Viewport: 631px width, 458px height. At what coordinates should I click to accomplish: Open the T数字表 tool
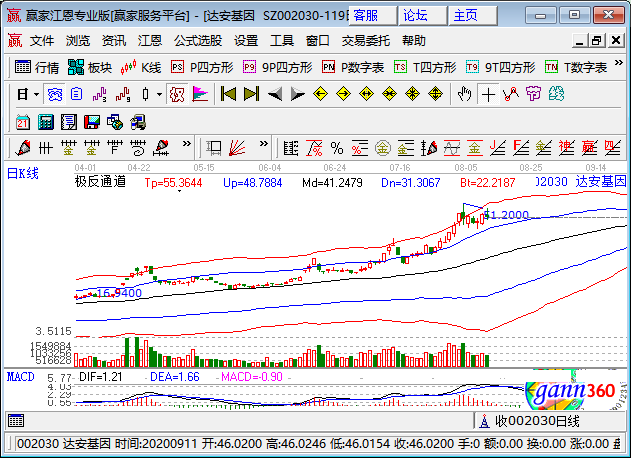pos(576,67)
